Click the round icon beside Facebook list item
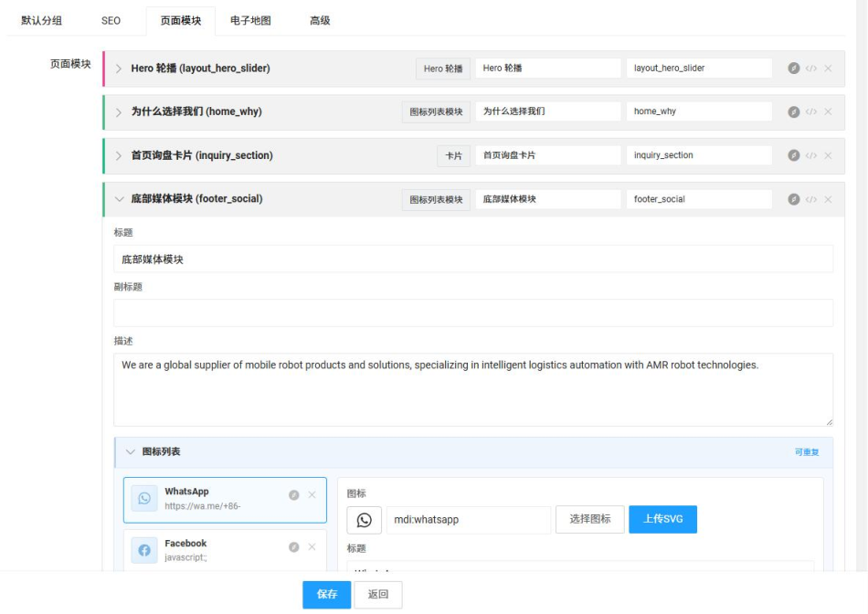The height and width of the screenshot is (614, 868). 294,547
